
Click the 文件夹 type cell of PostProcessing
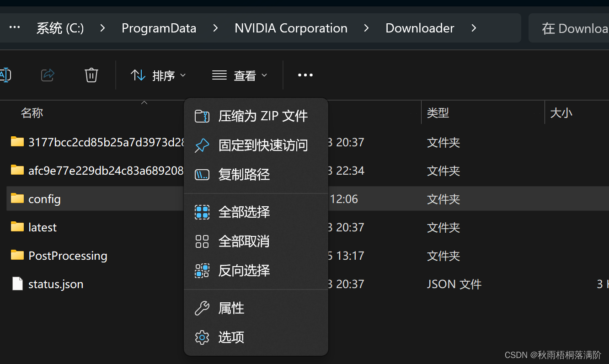pos(443,256)
